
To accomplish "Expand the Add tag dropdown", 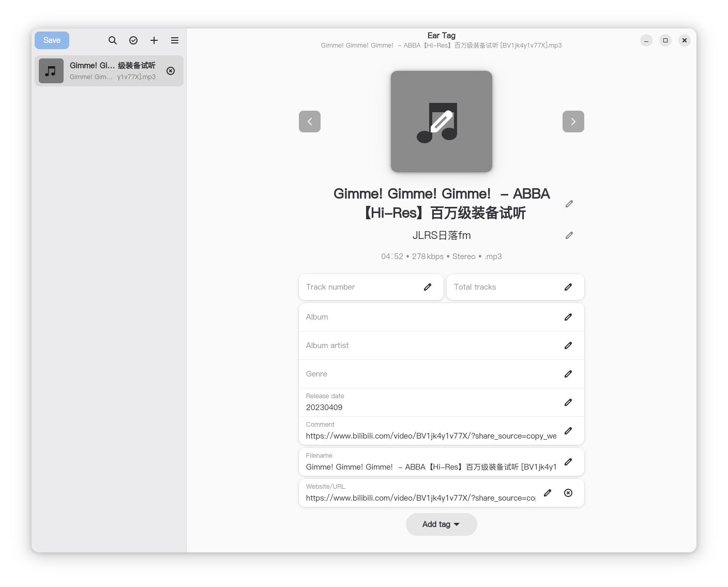I will pyautogui.click(x=441, y=524).
